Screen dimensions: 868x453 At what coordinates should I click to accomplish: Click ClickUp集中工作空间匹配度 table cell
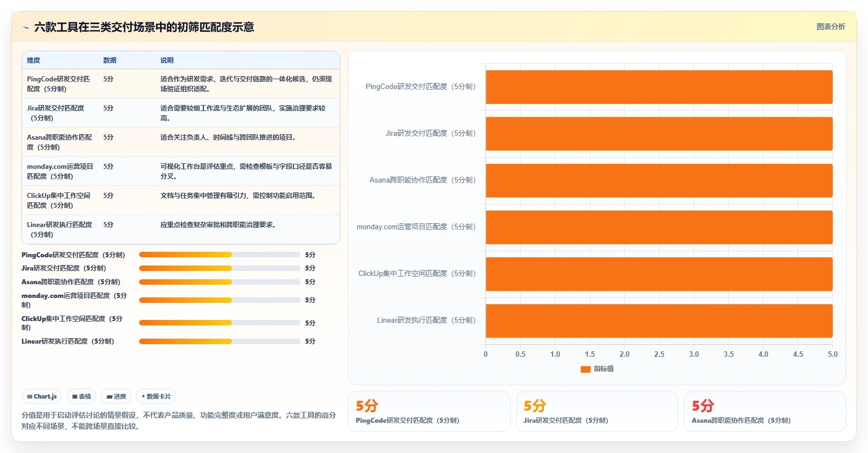(x=59, y=200)
